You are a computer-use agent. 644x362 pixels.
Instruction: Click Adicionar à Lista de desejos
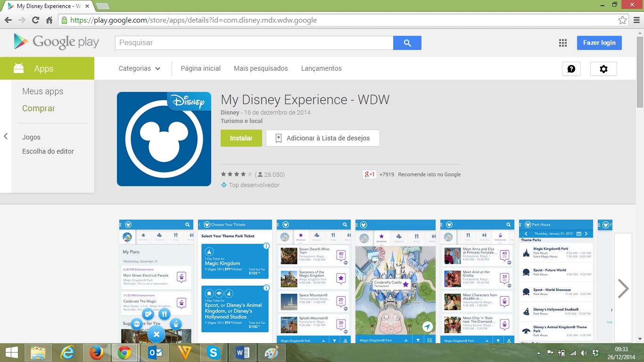point(323,138)
